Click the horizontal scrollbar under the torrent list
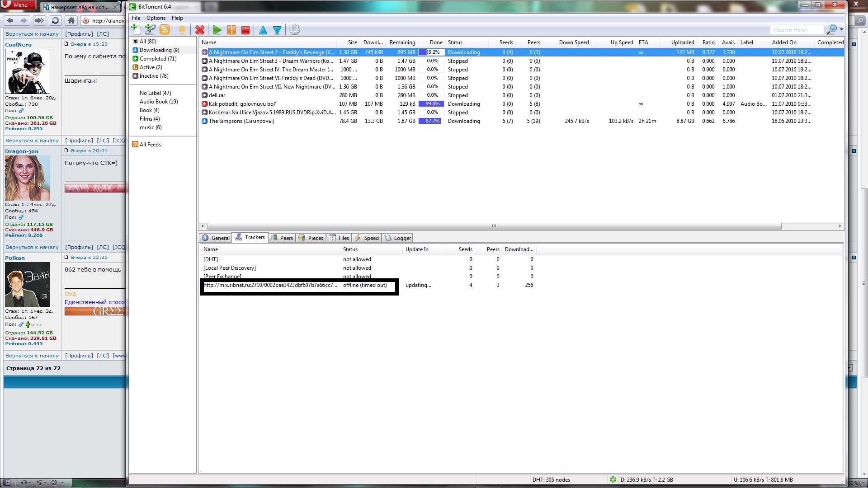Screen dimensions: 868x488 [494, 226]
